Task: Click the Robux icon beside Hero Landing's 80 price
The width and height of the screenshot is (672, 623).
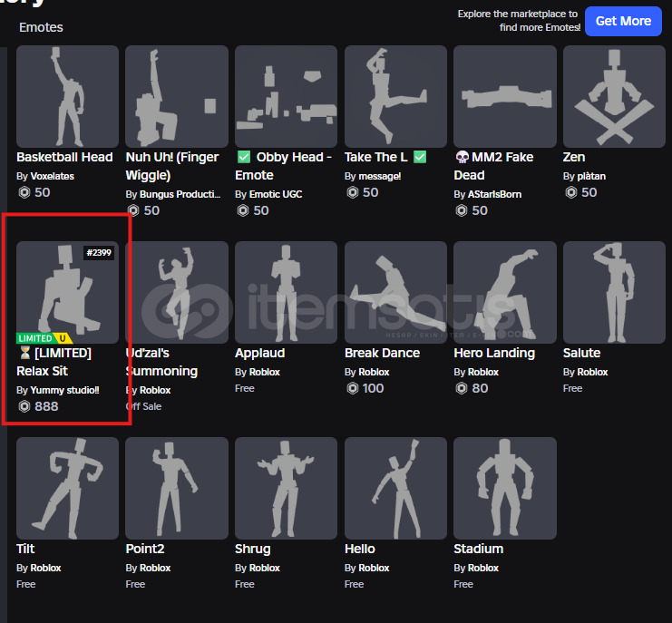Action: tap(461, 388)
